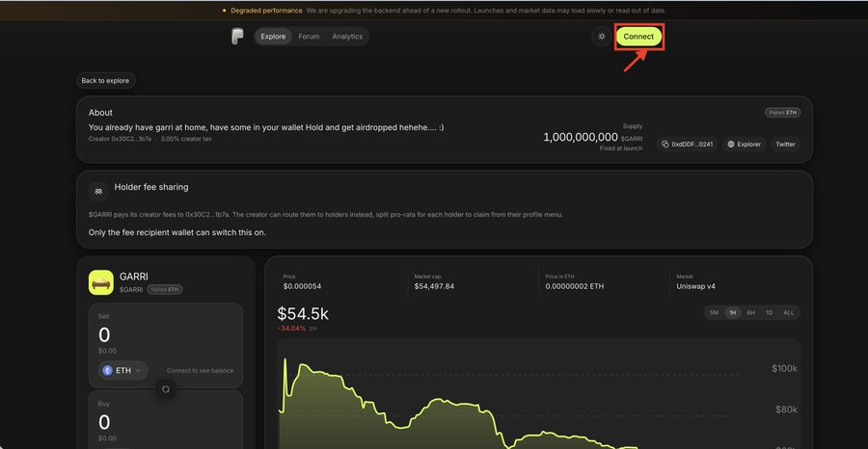Click the Buy amount field

(x=166, y=421)
